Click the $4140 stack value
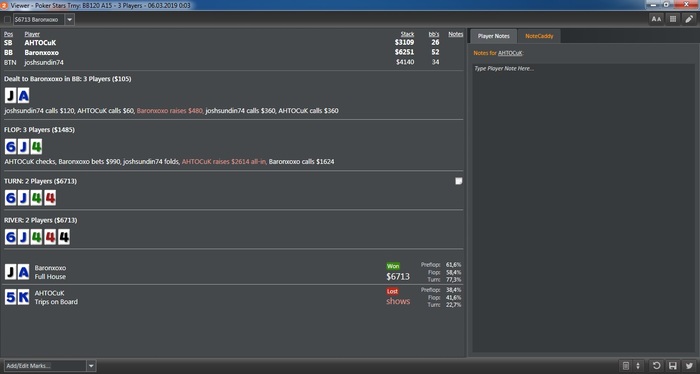The width and height of the screenshot is (700, 374). tap(405, 62)
